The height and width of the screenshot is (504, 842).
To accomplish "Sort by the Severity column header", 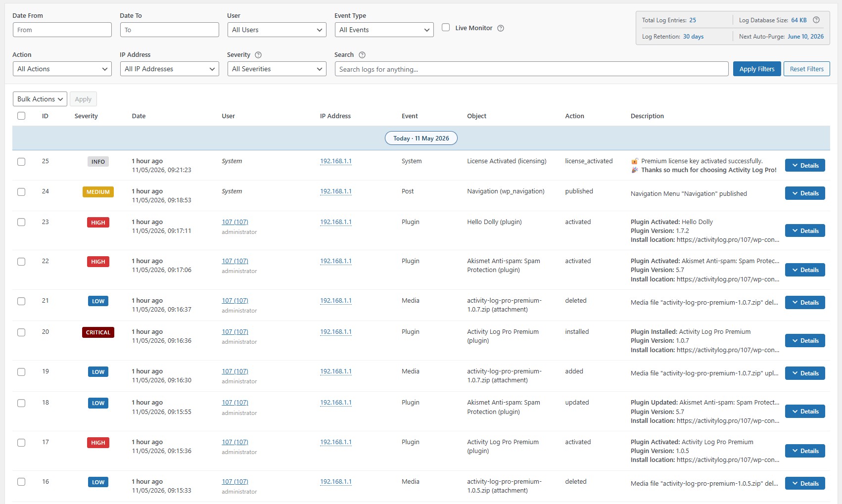I will 86,116.
